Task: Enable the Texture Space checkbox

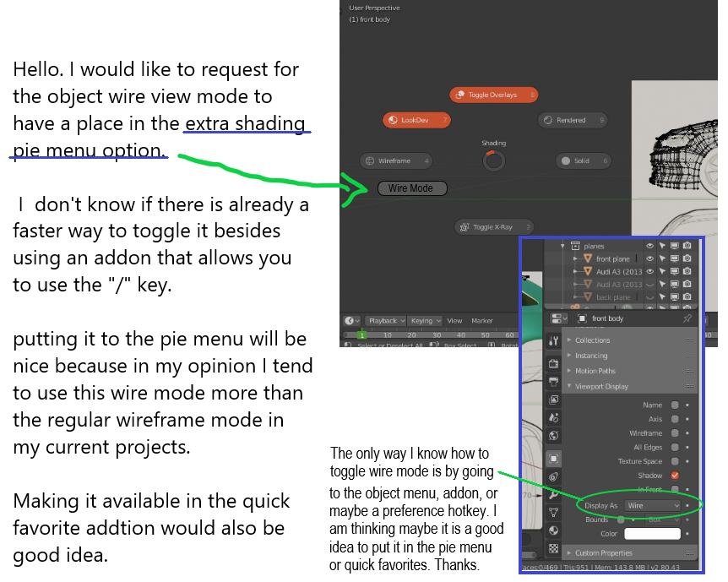Action: (675, 461)
